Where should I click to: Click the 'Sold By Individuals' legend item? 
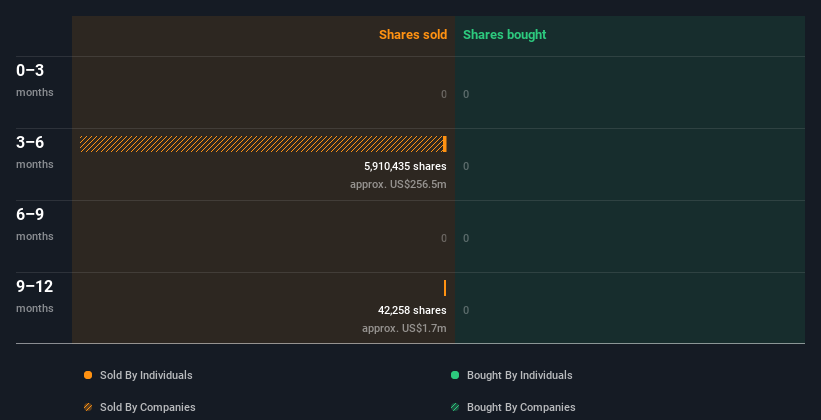[x=138, y=375]
